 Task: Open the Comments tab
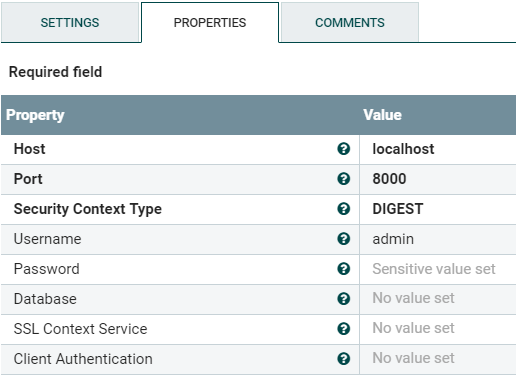pyautogui.click(x=350, y=22)
